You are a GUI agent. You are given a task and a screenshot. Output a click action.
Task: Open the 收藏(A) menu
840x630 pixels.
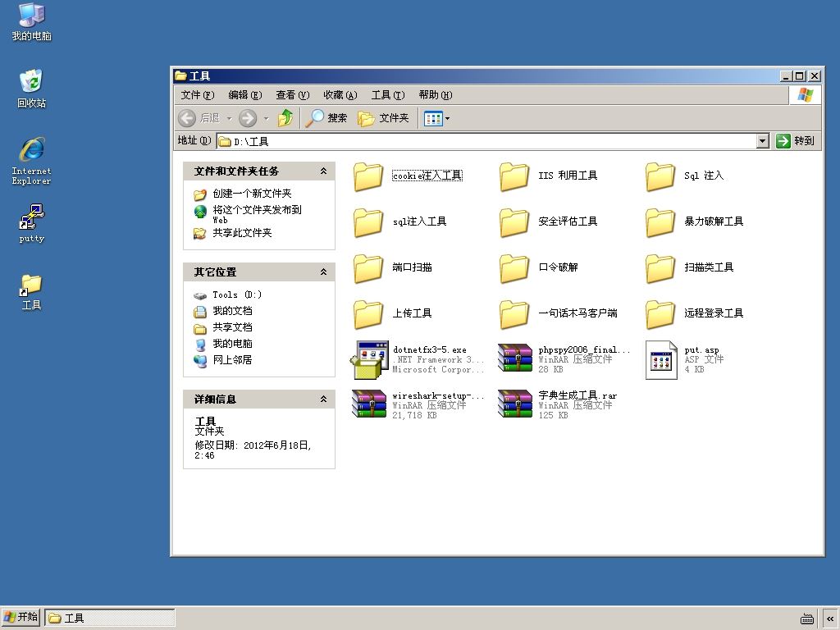340,95
